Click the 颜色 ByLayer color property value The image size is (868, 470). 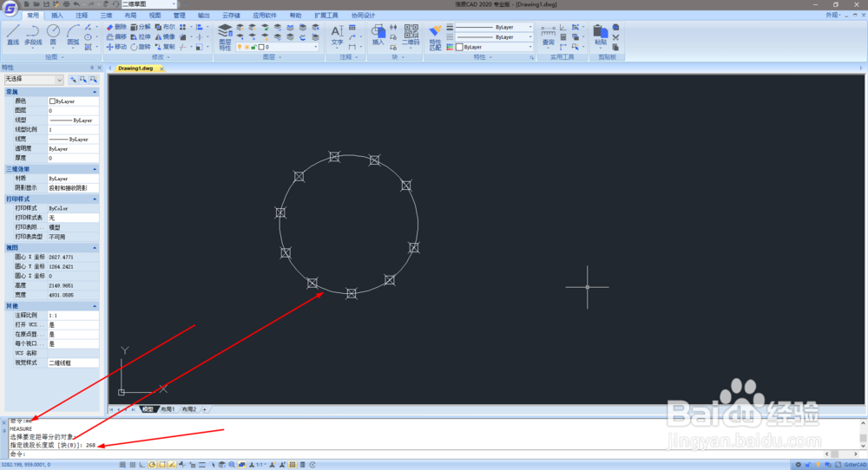73,101
